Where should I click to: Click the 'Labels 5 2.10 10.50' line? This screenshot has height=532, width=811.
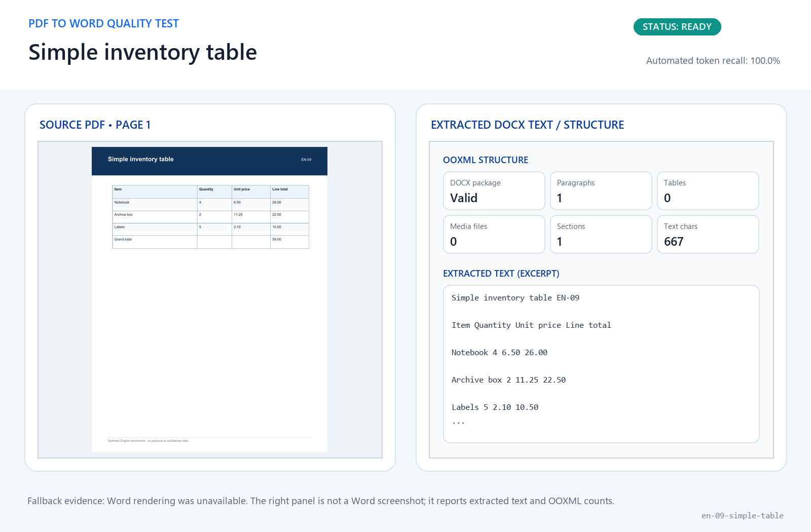point(495,407)
